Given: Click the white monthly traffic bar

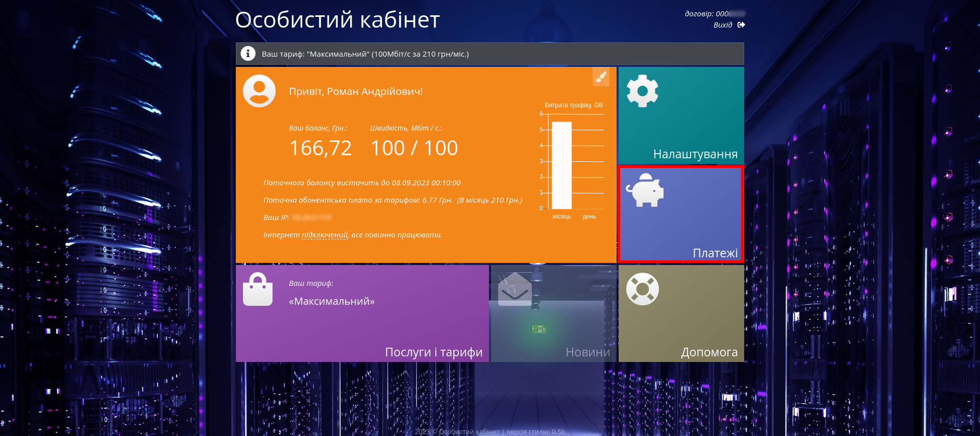Looking at the screenshot, I should point(561,165).
